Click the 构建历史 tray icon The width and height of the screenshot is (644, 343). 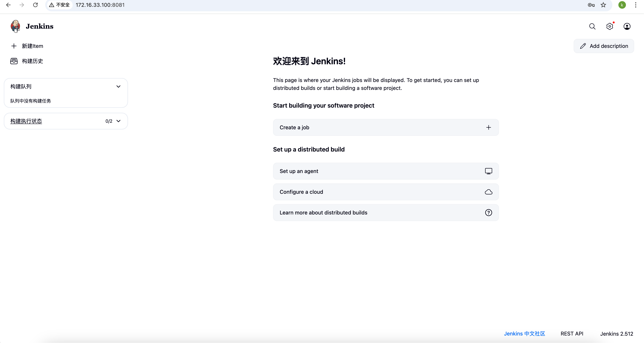pyautogui.click(x=14, y=61)
